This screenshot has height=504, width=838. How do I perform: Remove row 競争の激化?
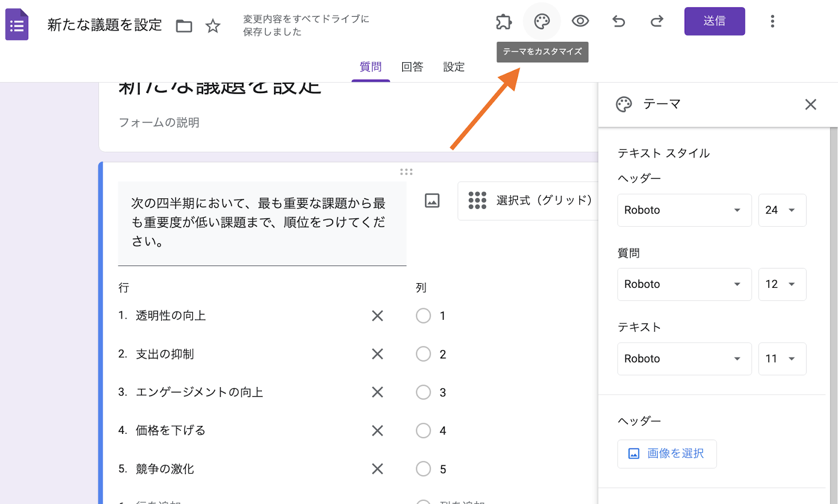(x=378, y=469)
